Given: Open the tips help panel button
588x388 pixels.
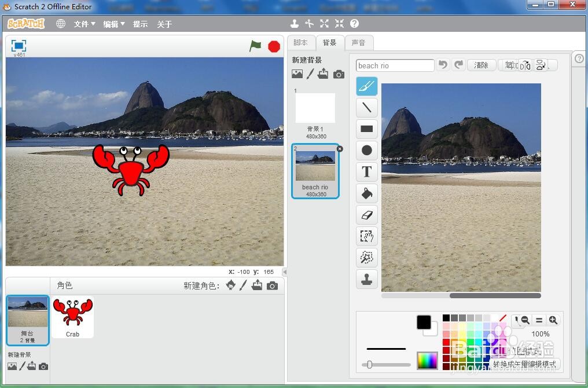Looking at the screenshot, I should coord(579,59).
